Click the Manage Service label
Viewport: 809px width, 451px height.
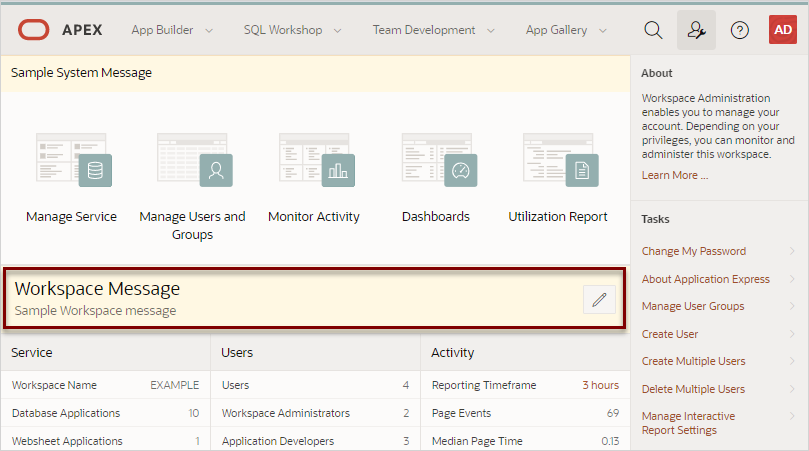[71, 217]
